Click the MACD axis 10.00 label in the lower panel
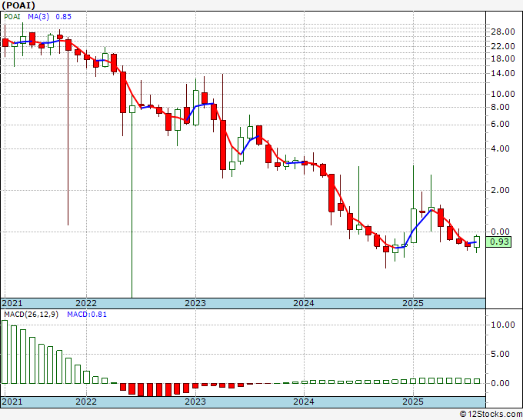523x420 pixels. 503,325
